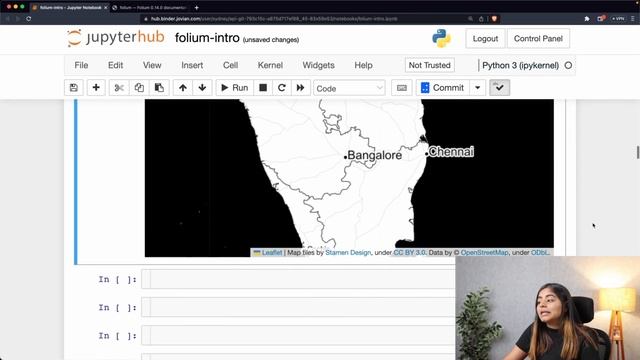Open the Help menu
Screen dimensions: 640x360
tap(363, 65)
